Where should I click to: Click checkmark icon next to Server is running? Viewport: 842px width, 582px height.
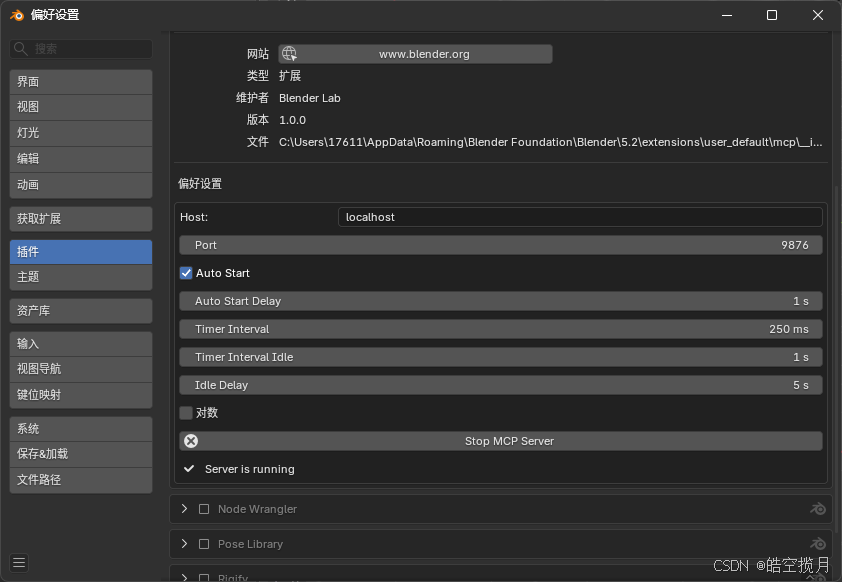click(x=189, y=469)
